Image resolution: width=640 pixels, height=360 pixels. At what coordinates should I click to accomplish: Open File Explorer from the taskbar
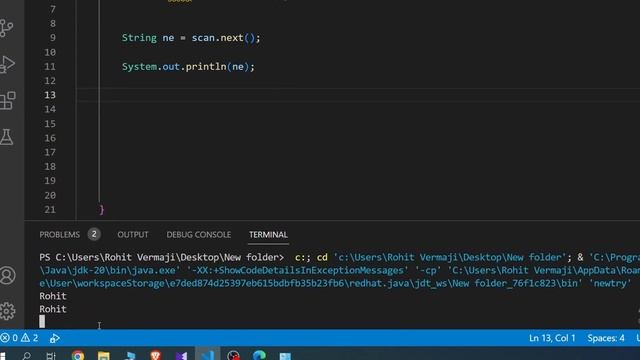[x=104, y=356]
